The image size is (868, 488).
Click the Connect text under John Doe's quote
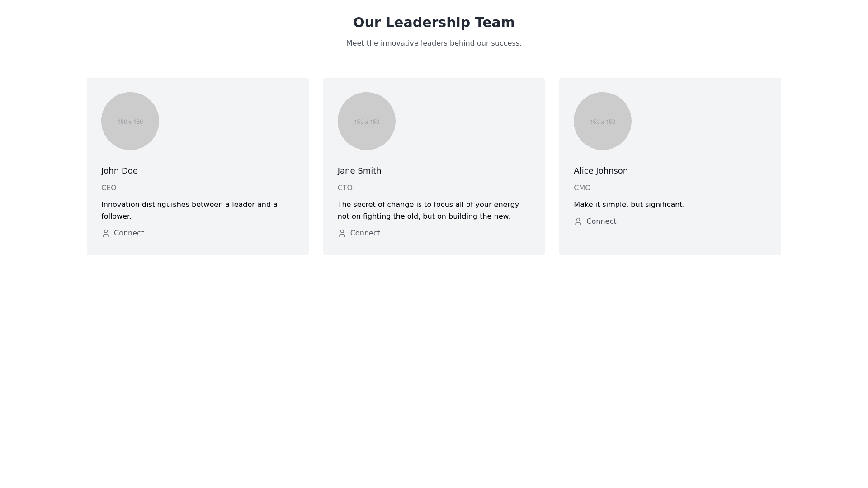pos(129,233)
